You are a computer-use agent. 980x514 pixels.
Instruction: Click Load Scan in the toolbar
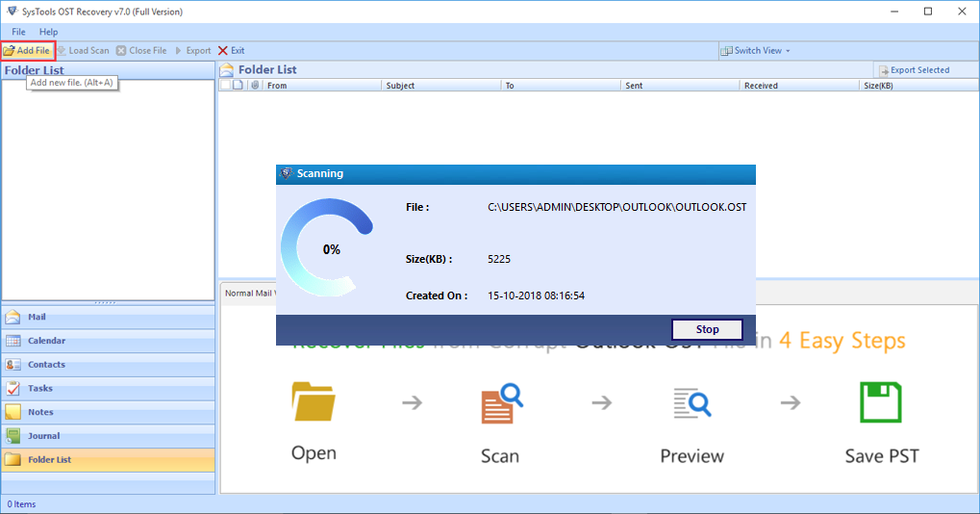click(84, 51)
